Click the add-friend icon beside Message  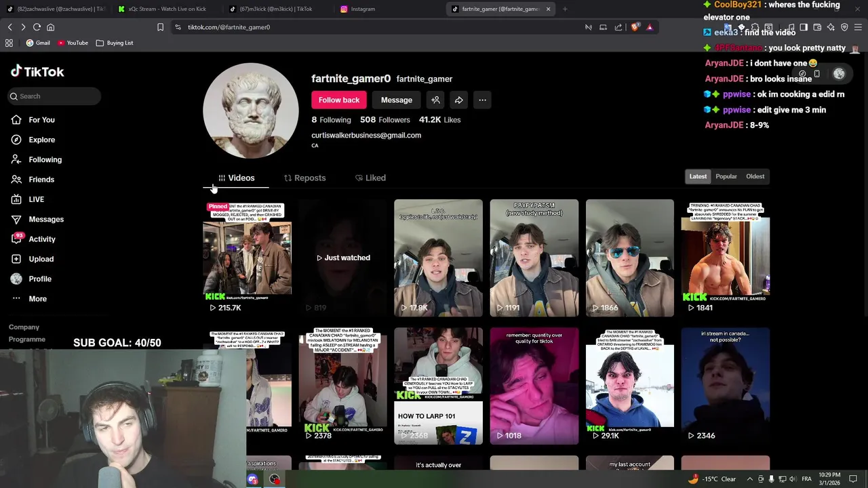tap(435, 100)
